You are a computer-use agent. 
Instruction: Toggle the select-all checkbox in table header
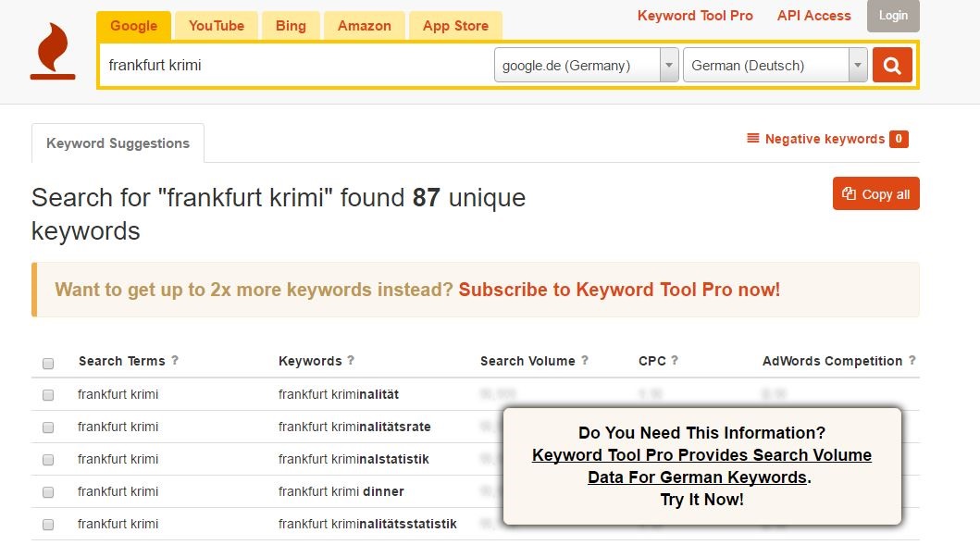(x=48, y=363)
